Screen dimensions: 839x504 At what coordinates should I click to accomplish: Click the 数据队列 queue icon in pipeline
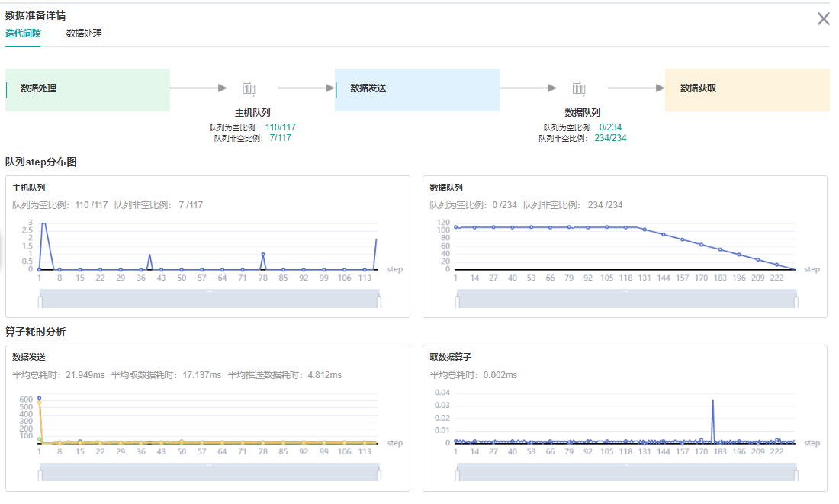click(x=579, y=89)
